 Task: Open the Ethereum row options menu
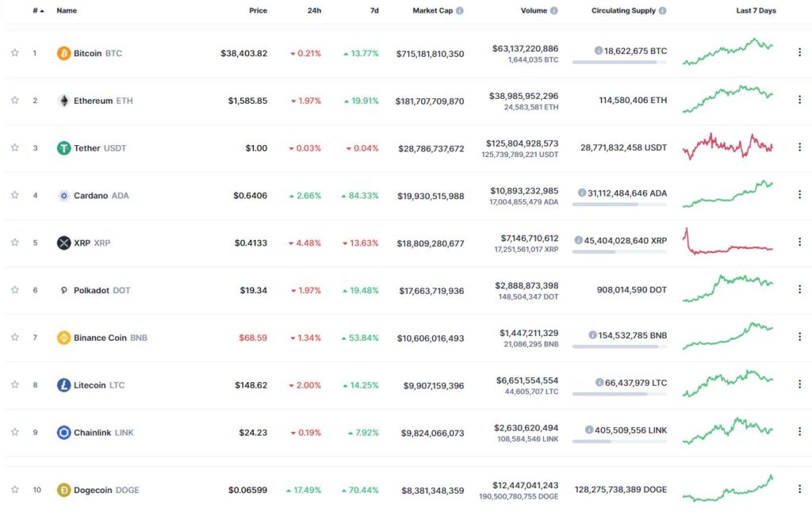point(799,99)
